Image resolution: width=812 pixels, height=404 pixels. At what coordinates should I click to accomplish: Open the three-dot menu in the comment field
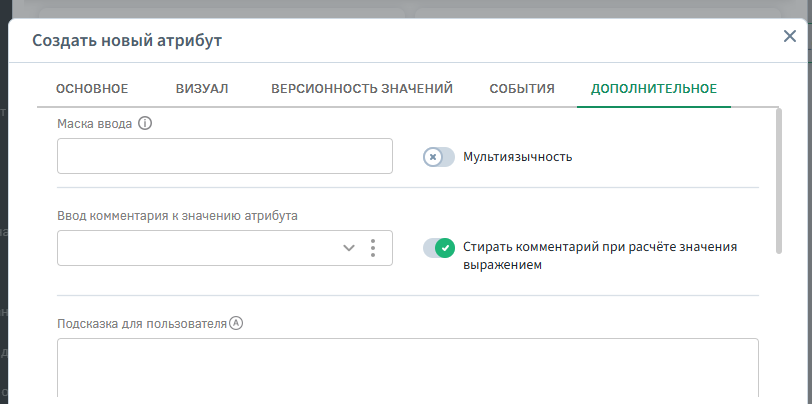(x=373, y=248)
